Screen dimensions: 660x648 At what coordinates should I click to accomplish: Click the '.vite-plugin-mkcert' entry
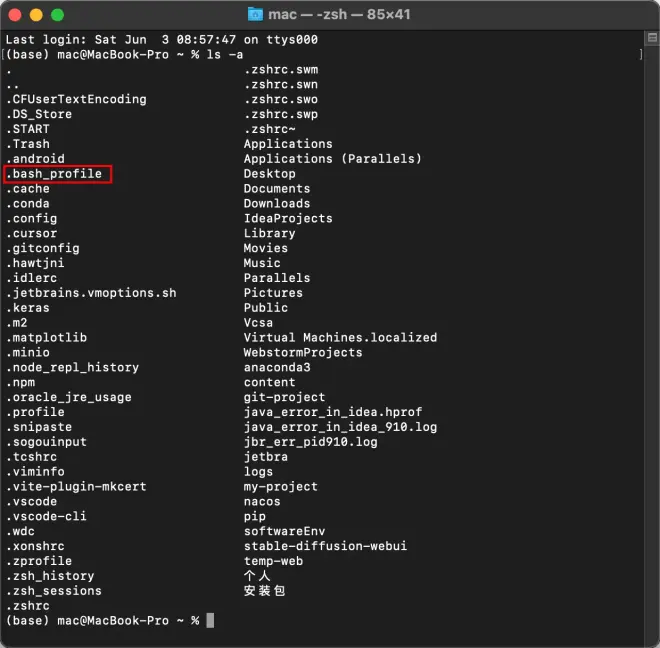pos(76,487)
